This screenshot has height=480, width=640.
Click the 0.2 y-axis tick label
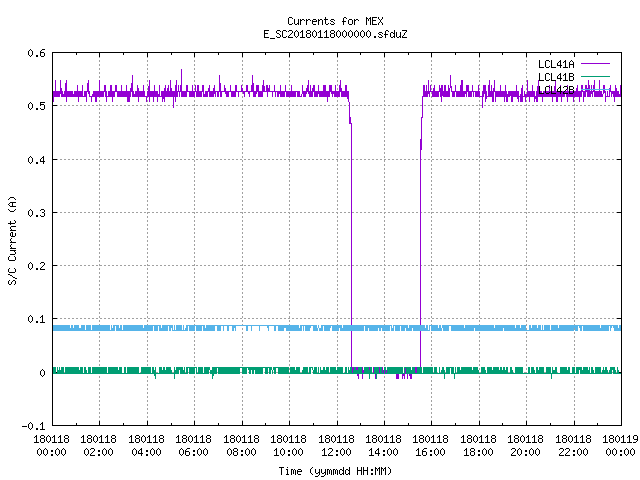36,266
